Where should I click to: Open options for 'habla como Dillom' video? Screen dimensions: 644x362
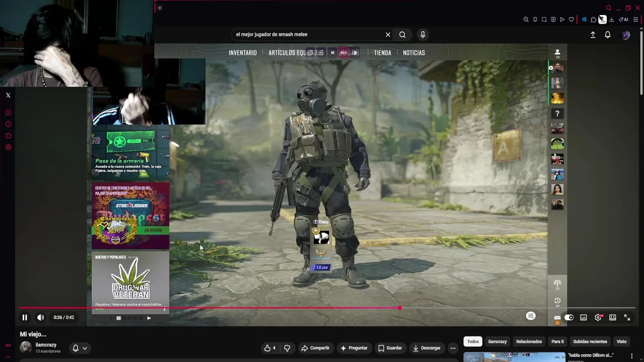632,356
